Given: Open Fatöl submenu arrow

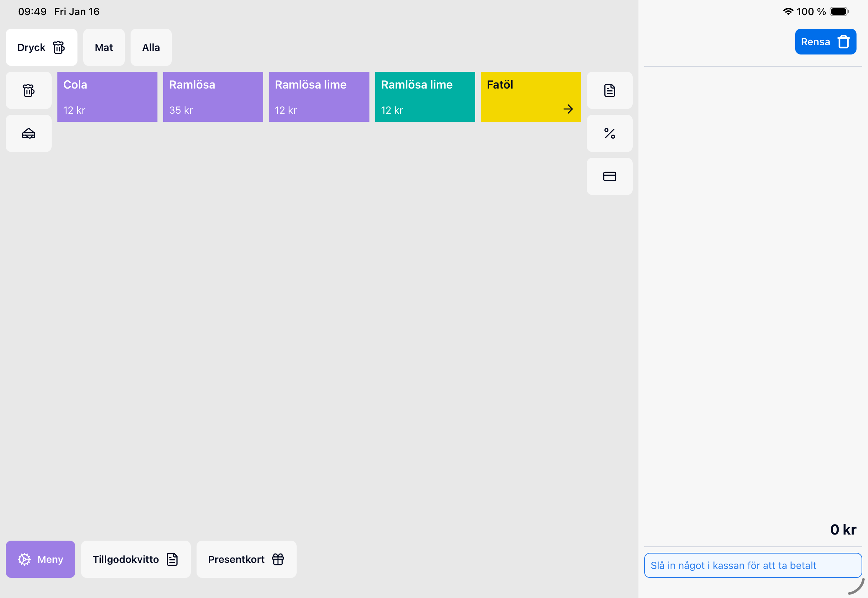Looking at the screenshot, I should [568, 109].
